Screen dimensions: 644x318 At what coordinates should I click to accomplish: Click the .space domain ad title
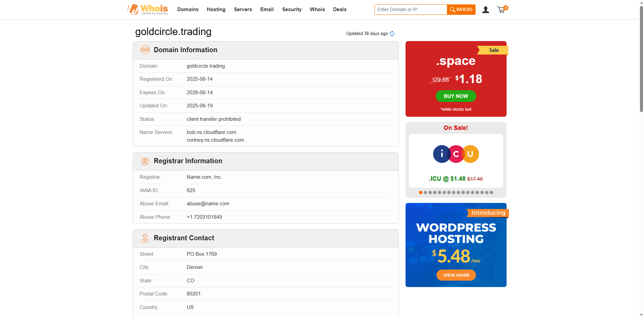[456, 61]
